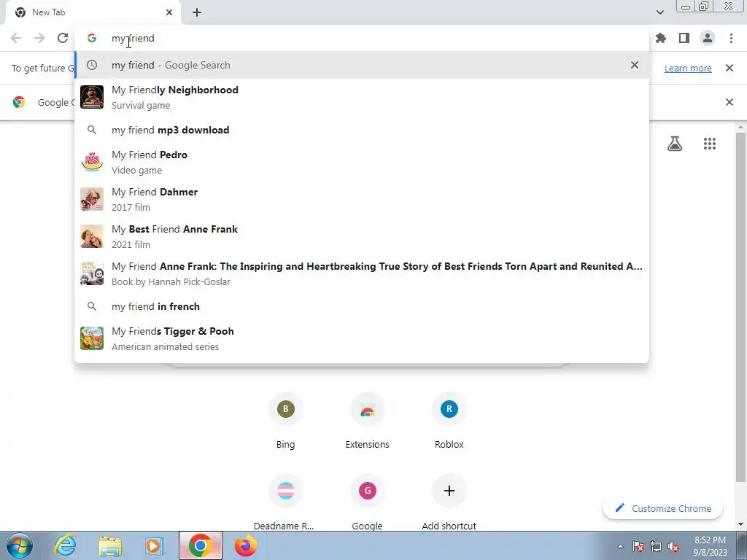The width and height of the screenshot is (747, 560).
Task: Open Chrome's three-dot menu
Action: point(731,38)
